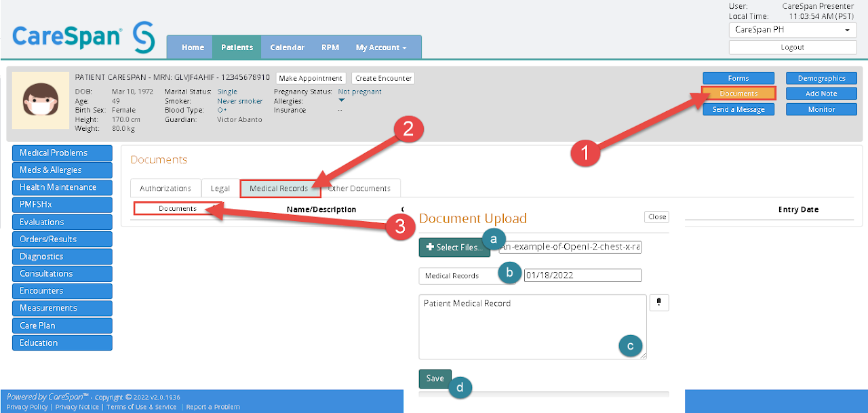Click the document date field 01/18/2022
The image size is (868, 413).
pyautogui.click(x=583, y=275)
